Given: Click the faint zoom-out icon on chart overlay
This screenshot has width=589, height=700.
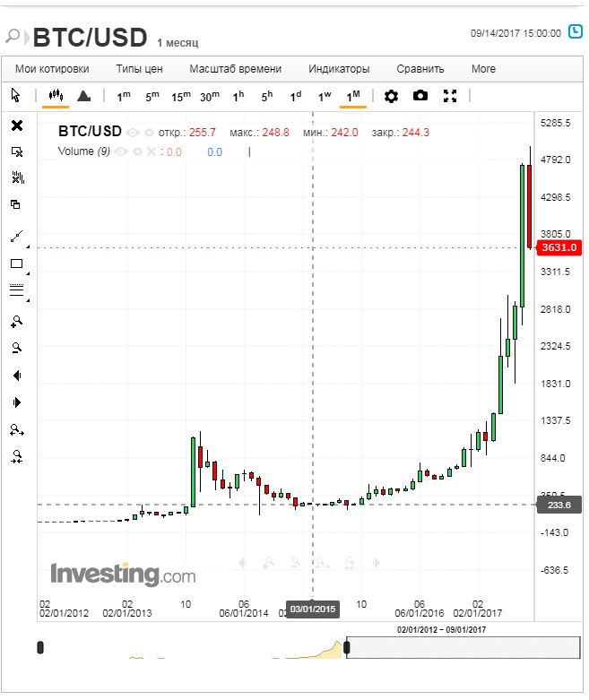Looking at the screenshot, I should pyautogui.click(x=295, y=563).
